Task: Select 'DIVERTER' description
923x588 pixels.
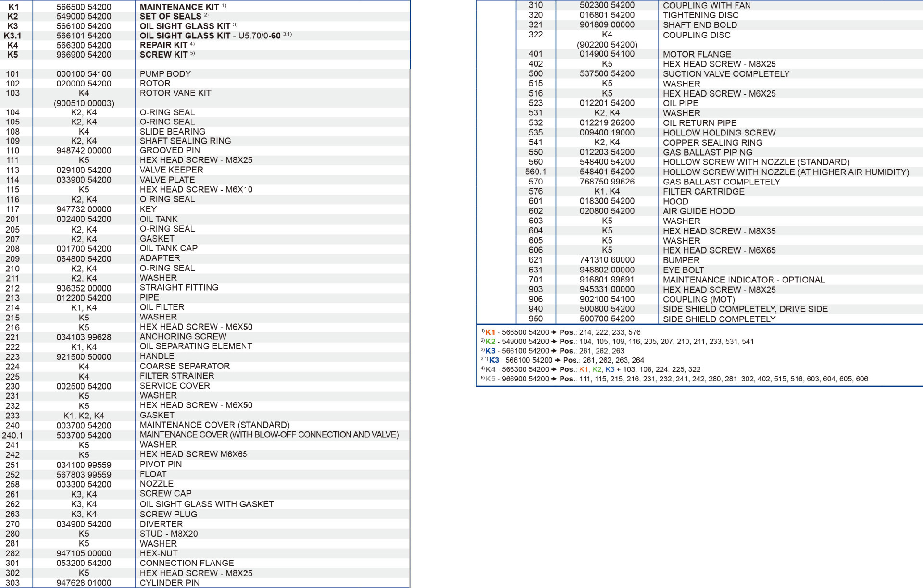Action: click(x=161, y=524)
